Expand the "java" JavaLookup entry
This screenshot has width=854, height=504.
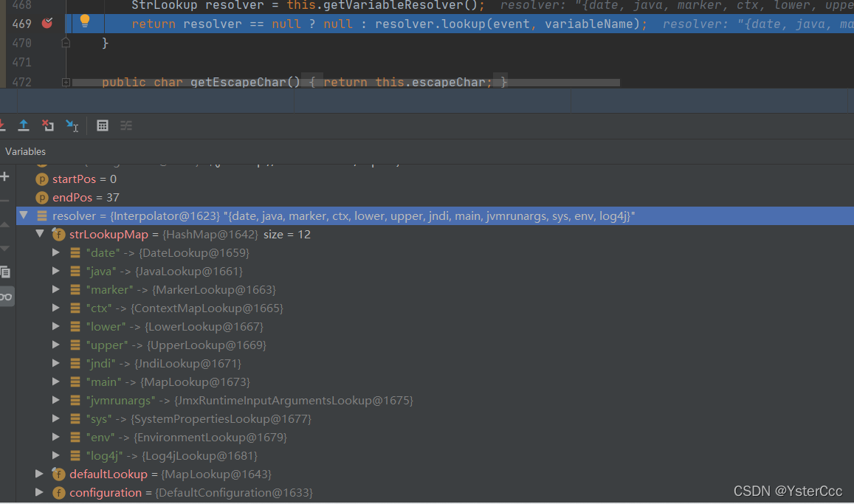55,271
